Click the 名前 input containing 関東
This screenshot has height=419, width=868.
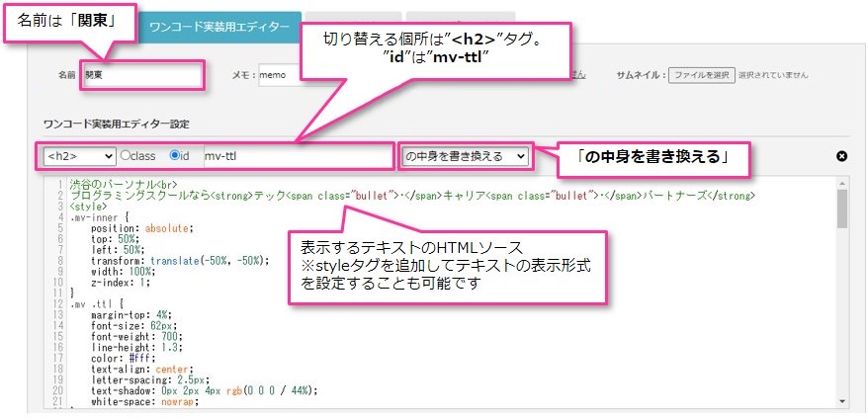tap(142, 75)
